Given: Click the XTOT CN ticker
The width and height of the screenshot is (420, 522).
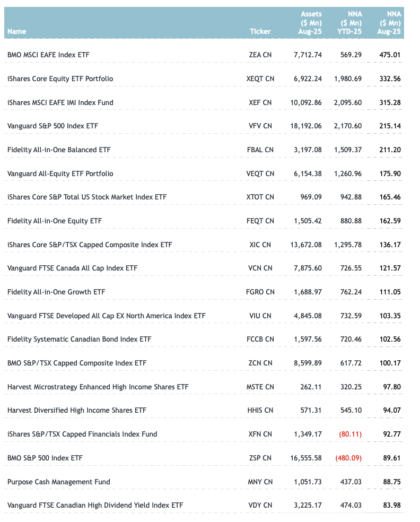Looking at the screenshot, I should (x=260, y=197).
